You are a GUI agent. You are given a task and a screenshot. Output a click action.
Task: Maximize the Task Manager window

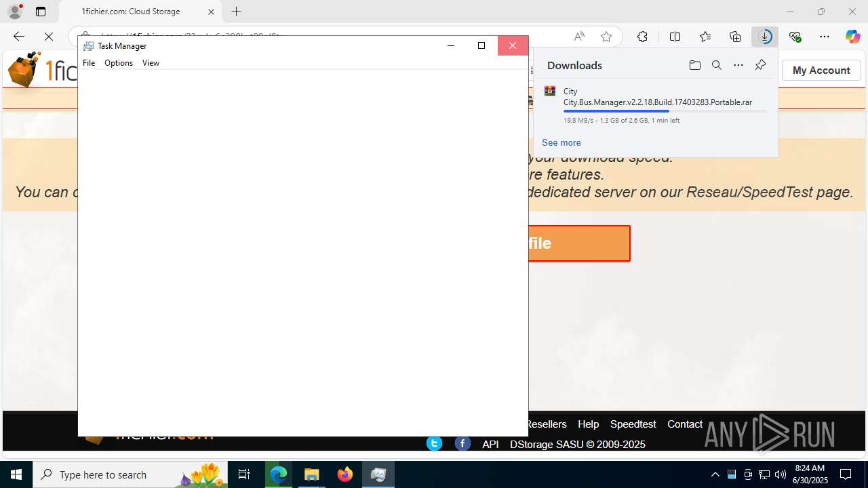pyautogui.click(x=481, y=45)
